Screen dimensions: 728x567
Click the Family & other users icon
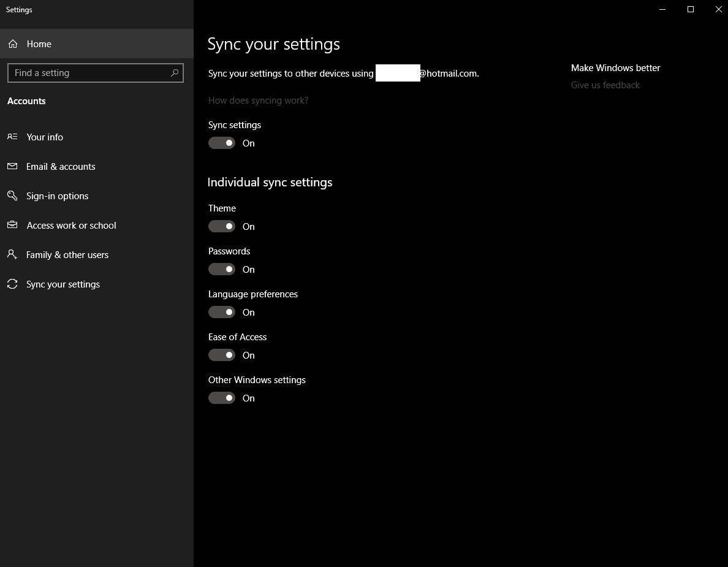click(12, 254)
